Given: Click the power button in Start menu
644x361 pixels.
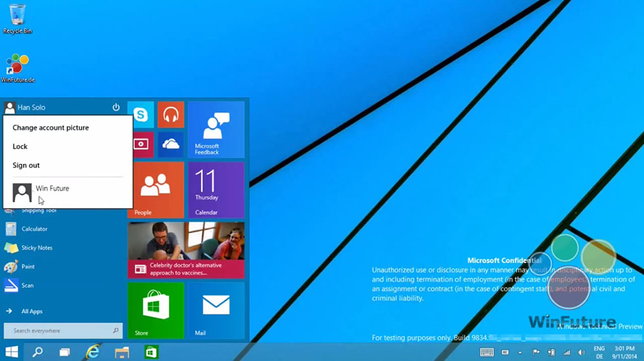Looking at the screenshot, I should (116, 107).
